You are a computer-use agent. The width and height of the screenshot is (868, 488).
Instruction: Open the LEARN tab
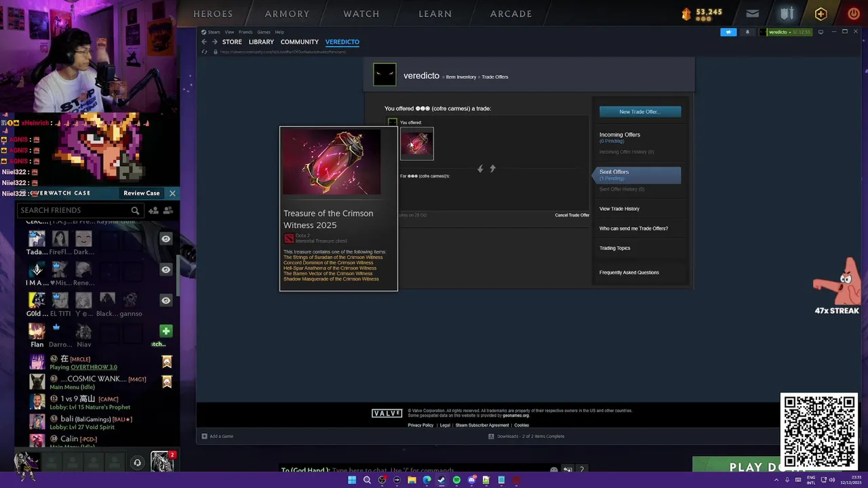point(435,14)
